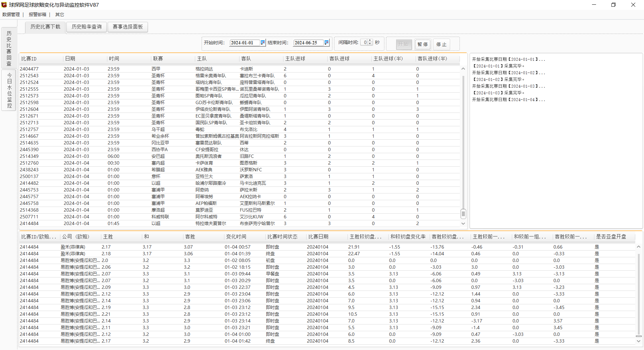
Task: Click the end date field 2024-06-25
Action: tap(308, 43)
